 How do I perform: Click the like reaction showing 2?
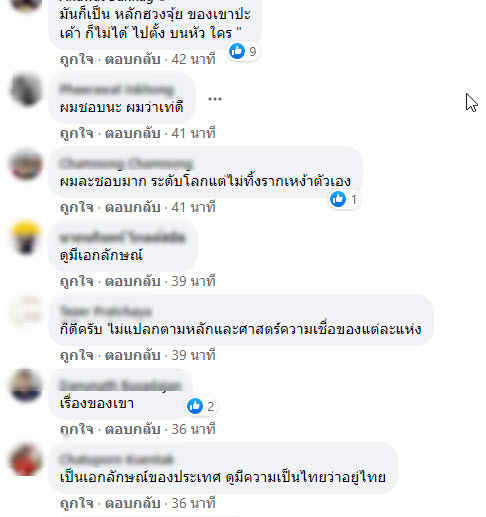tap(201, 406)
